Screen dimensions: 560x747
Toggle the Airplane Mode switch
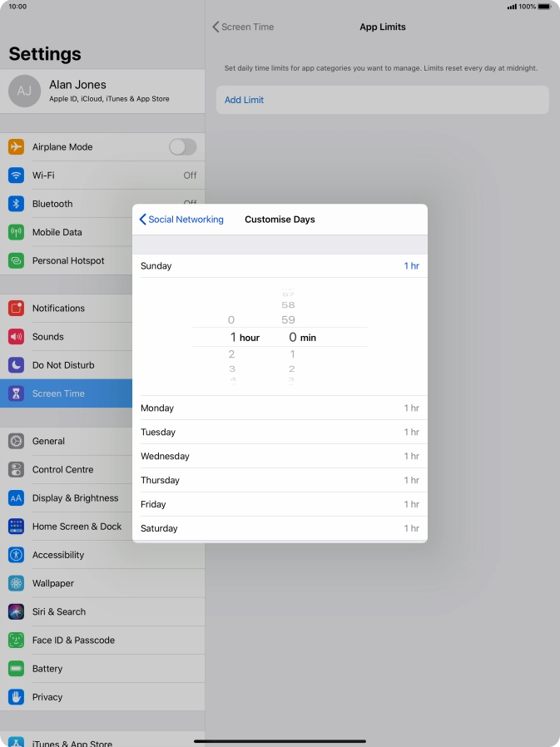(182, 147)
